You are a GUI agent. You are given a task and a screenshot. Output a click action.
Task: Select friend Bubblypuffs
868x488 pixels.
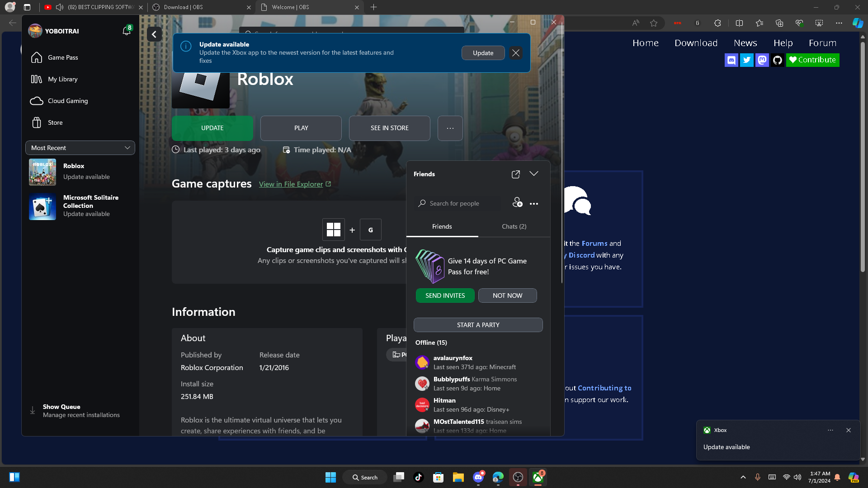click(x=478, y=384)
